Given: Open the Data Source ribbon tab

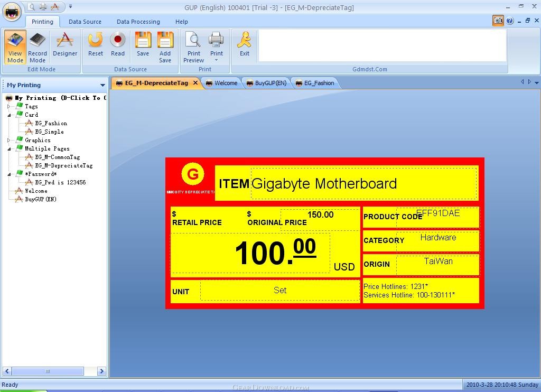Looking at the screenshot, I should pos(85,22).
